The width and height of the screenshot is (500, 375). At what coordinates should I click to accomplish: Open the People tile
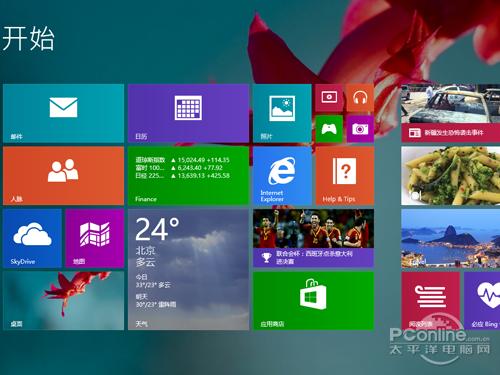[x=63, y=176]
